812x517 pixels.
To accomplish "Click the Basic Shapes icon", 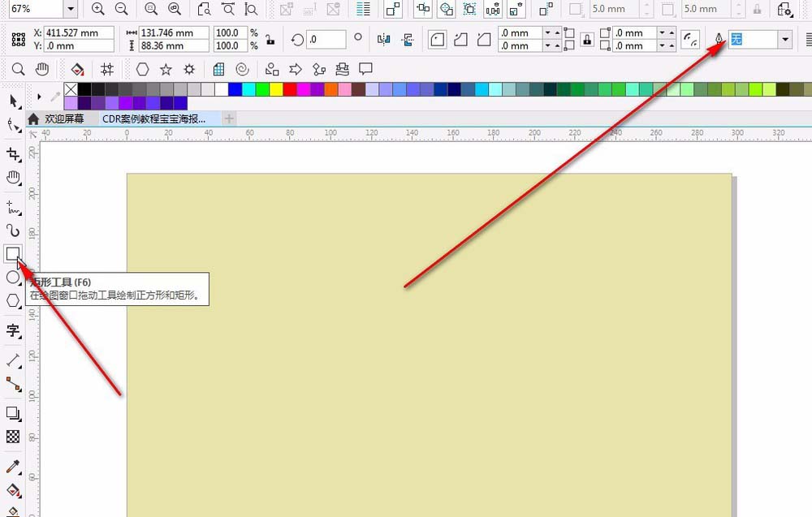I will tap(272, 69).
